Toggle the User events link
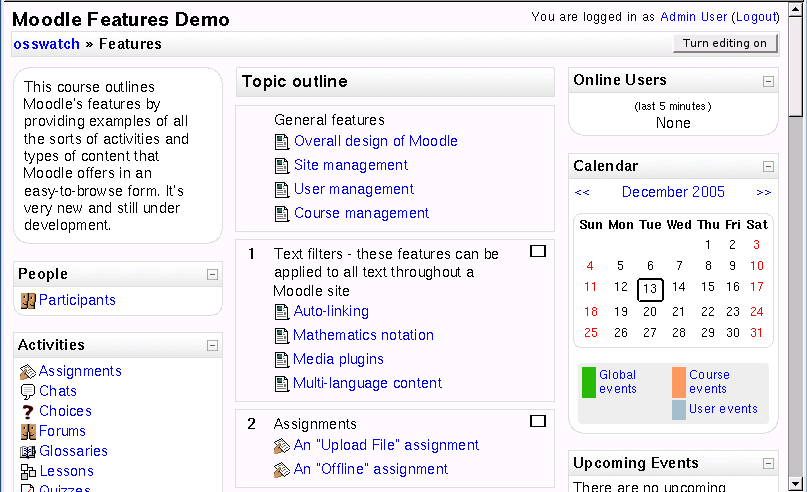This screenshot has height=492, width=807. coord(723,409)
